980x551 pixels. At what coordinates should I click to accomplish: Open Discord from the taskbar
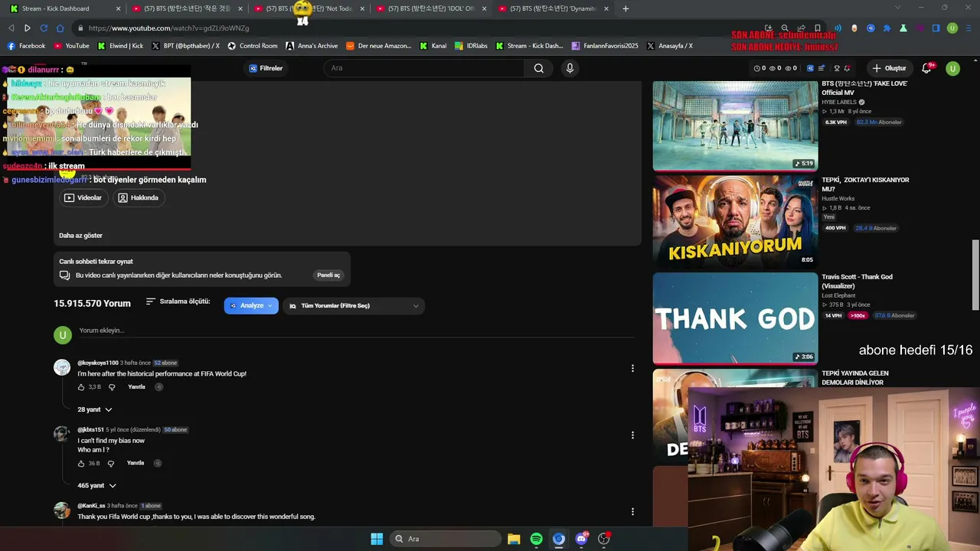click(x=581, y=539)
